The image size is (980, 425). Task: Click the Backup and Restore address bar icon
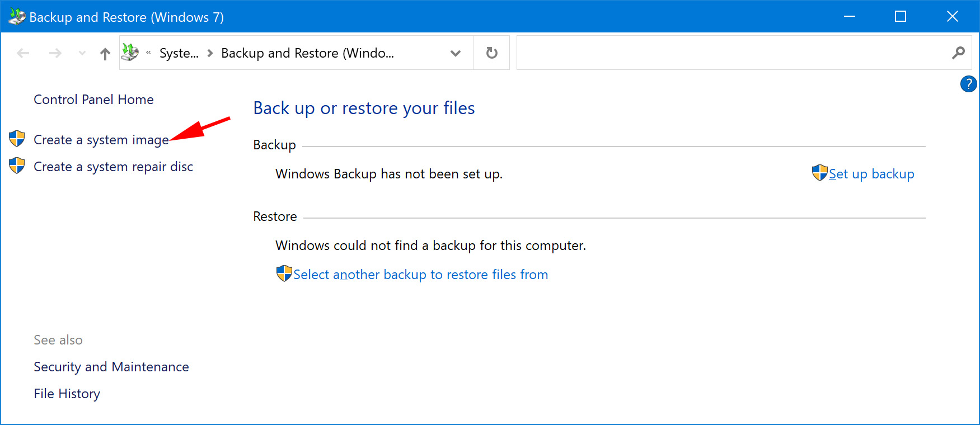[130, 53]
